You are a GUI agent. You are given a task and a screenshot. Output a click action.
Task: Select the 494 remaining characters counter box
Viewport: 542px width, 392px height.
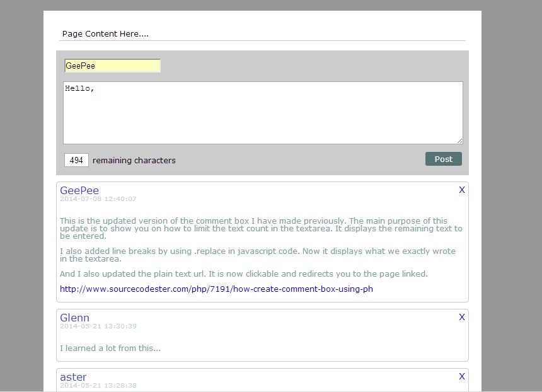click(76, 160)
